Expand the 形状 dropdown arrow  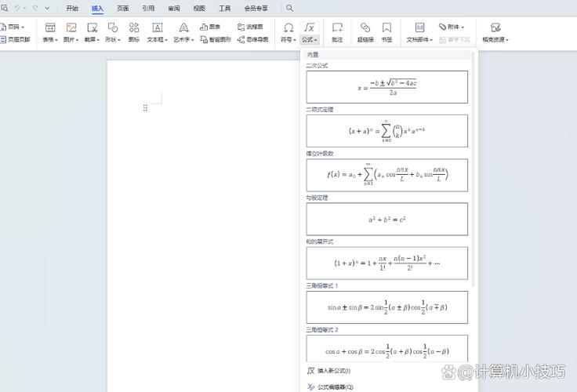pos(119,40)
